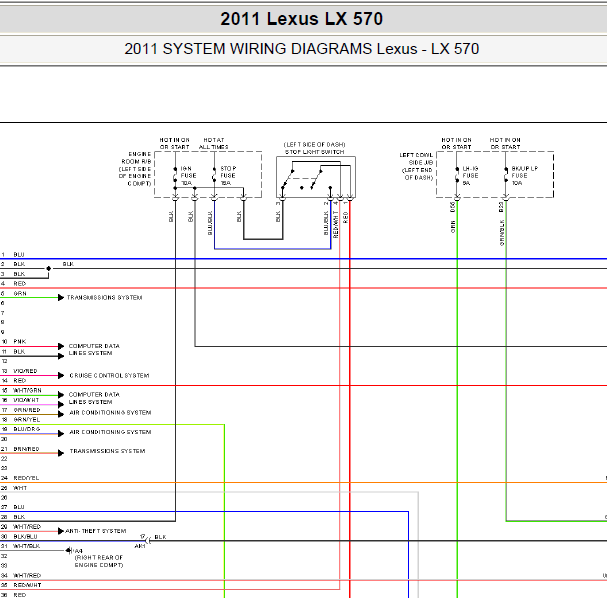The height and width of the screenshot is (598, 607).
Task: Click 'AIR CONDITIONING SYSTEM' beside GRN/RED wire
Action: pyautogui.click(x=110, y=413)
